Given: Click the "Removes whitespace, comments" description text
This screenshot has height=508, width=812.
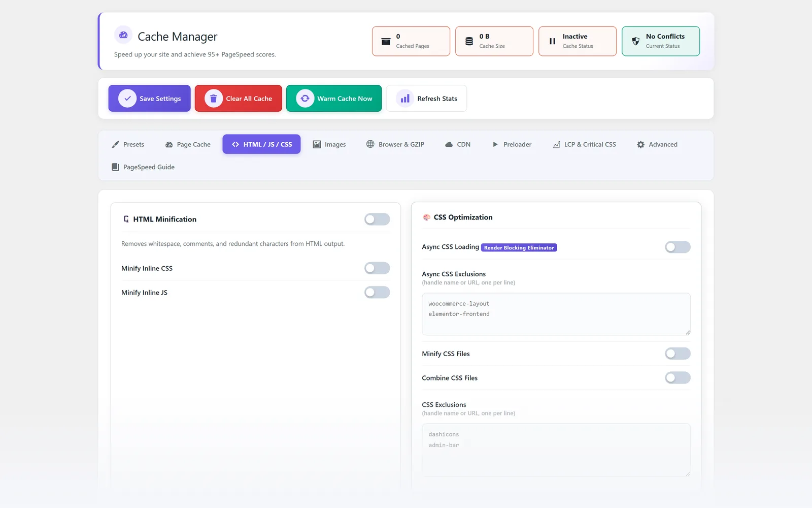Looking at the screenshot, I should pos(233,244).
